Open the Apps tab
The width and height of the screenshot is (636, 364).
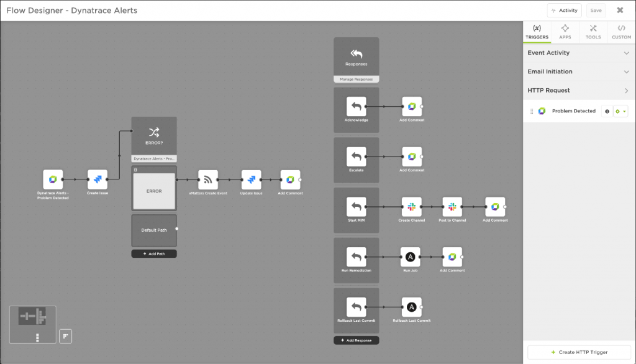click(565, 32)
